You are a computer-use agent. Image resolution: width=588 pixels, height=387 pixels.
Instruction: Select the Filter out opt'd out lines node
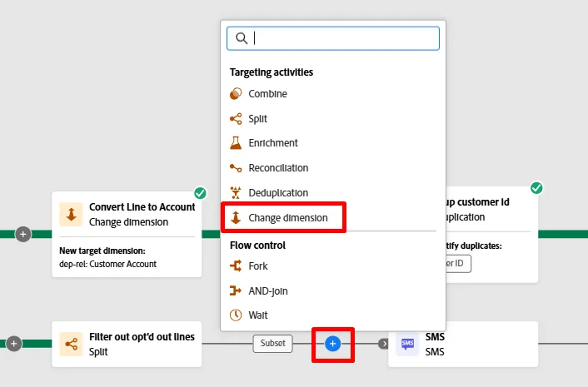(x=127, y=344)
